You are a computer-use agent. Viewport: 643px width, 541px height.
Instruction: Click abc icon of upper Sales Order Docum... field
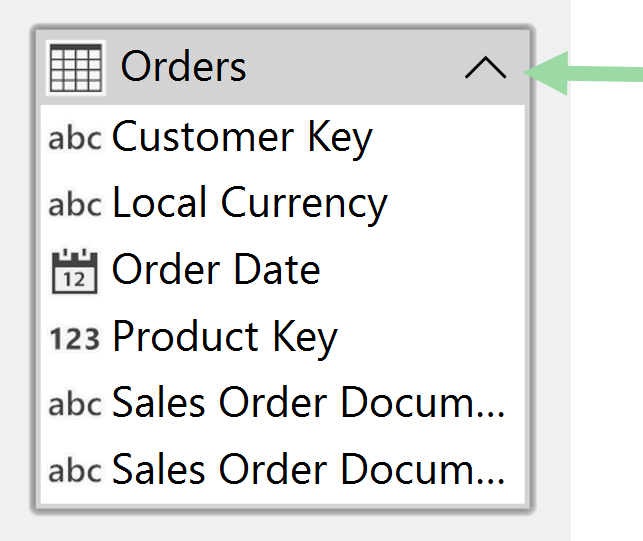click(x=75, y=404)
